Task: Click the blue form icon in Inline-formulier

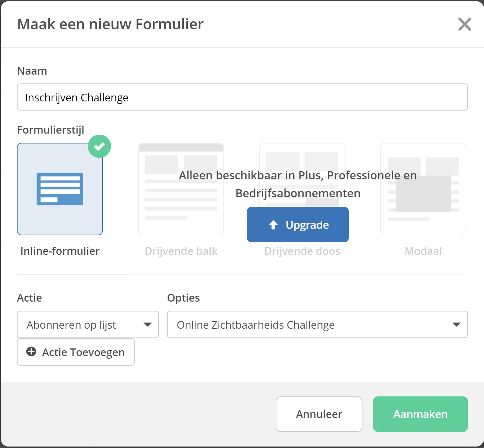Action: click(60, 189)
